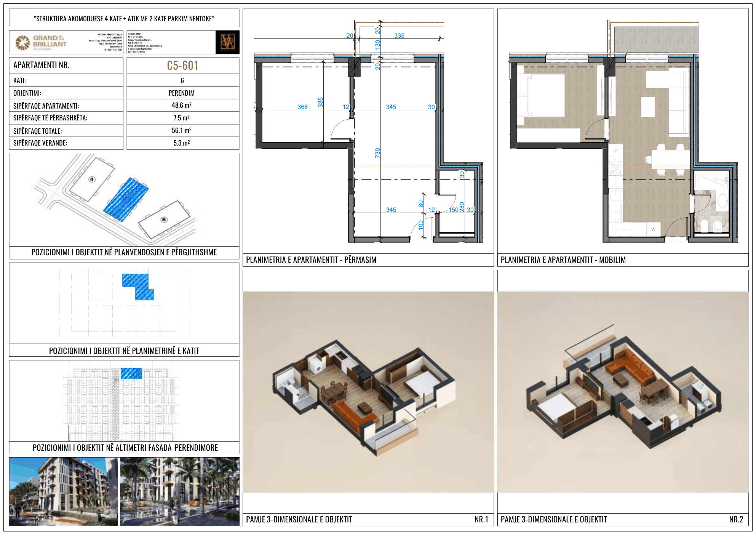756x535 pixels.
Task: Click the blue highlighted unit on facade elevation
Action: click(x=131, y=373)
